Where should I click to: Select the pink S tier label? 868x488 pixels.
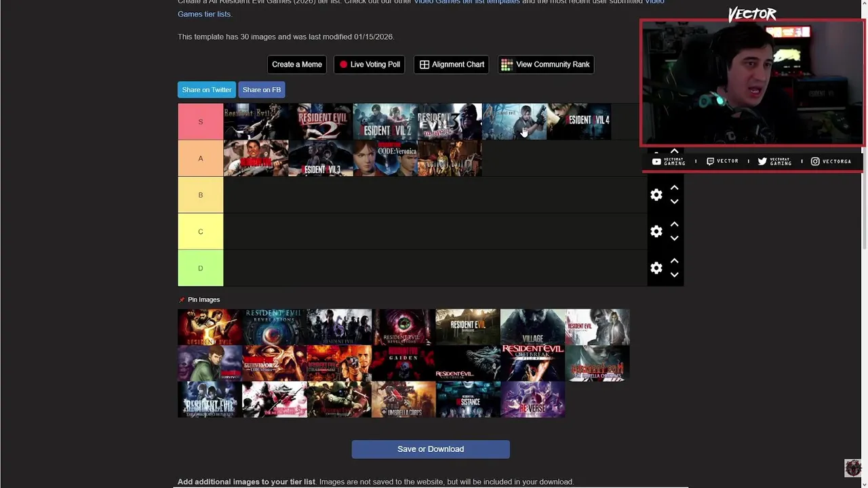pos(200,121)
